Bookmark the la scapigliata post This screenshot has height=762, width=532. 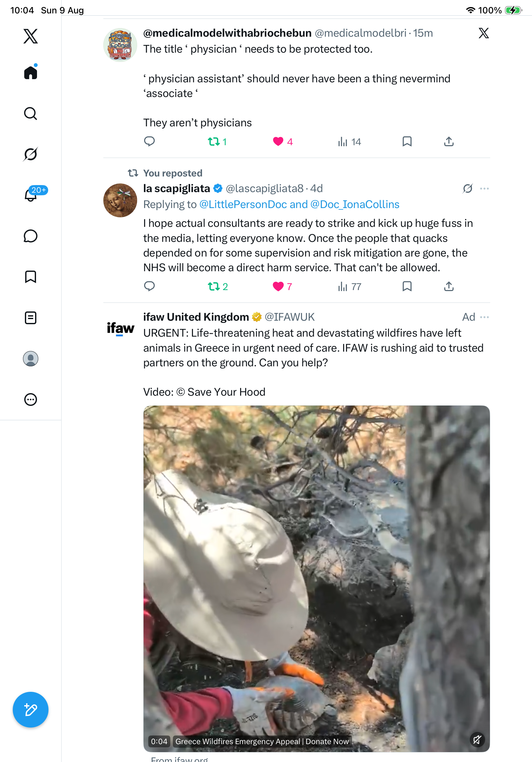tap(407, 287)
